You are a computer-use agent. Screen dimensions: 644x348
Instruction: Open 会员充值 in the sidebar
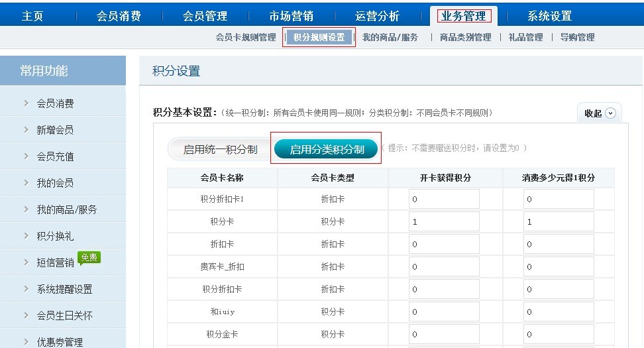pos(55,156)
